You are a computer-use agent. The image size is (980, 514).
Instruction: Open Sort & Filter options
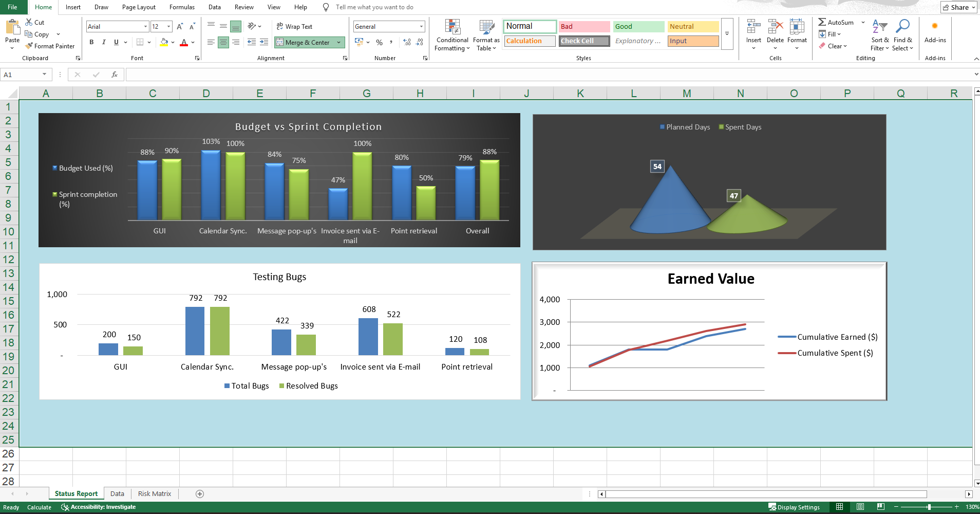[x=880, y=35]
